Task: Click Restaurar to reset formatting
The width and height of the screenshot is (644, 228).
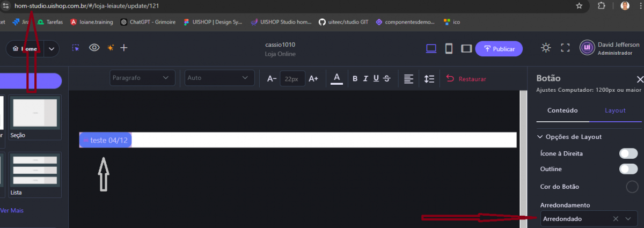Action: click(x=466, y=79)
